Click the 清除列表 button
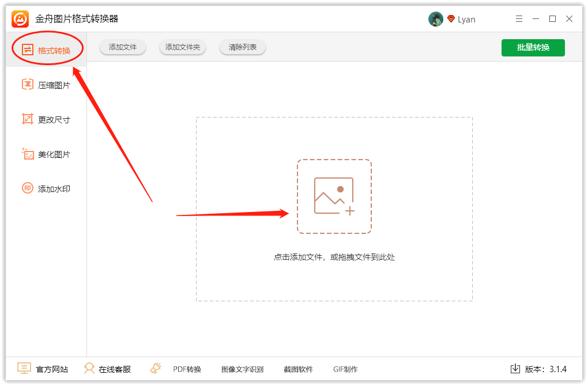Image resolution: width=588 pixels, height=386 pixels. click(x=243, y=47)
